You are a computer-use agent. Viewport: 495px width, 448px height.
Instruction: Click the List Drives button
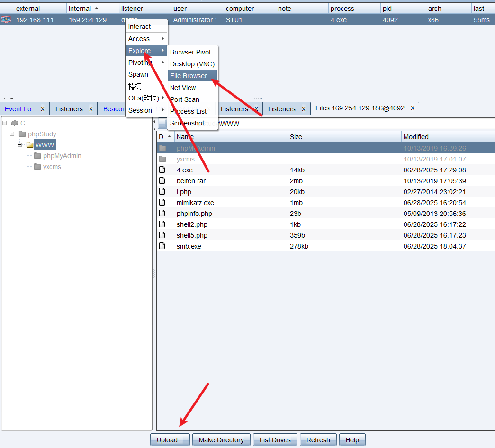tap(275, 440)
